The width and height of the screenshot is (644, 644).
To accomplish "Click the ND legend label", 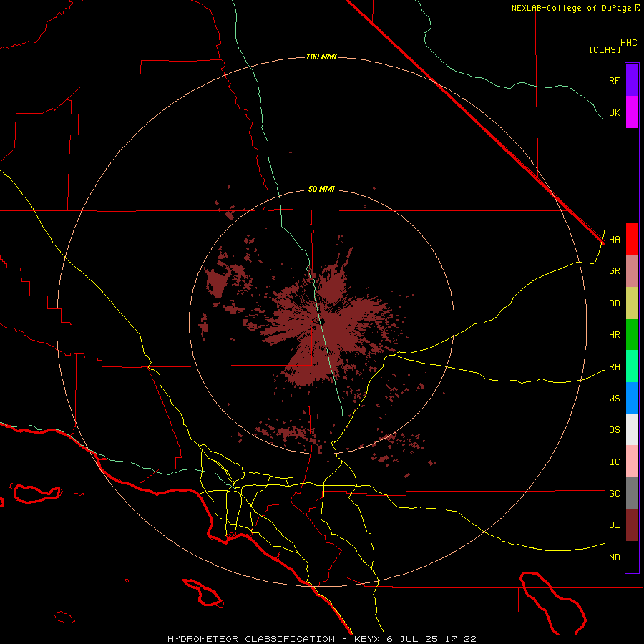I will (x=614, y=557).
